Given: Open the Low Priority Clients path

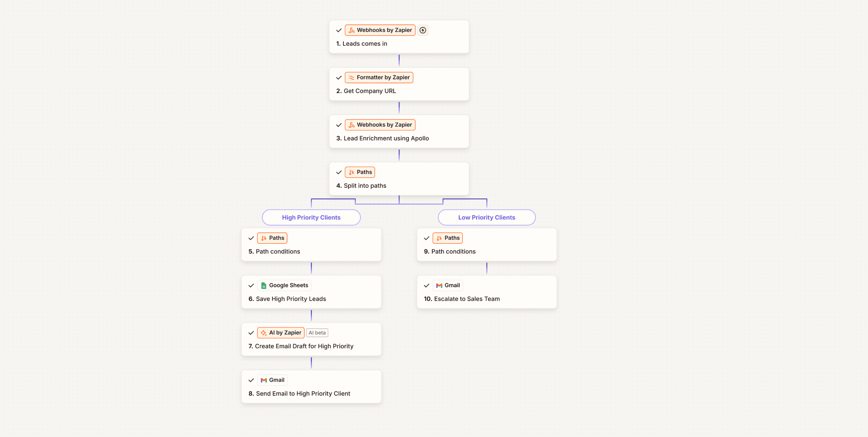Looking at the screenshot, I should pyautogui.click(x=486, y=217).
